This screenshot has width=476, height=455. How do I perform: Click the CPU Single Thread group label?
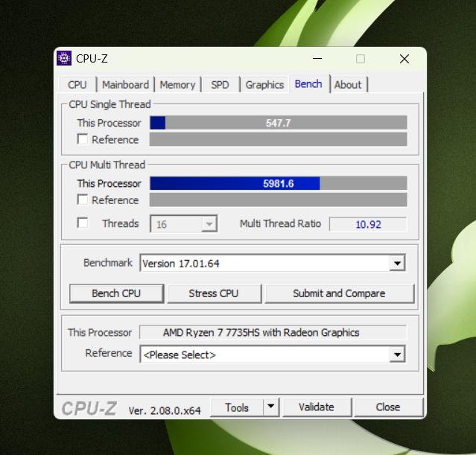point(110,104)
